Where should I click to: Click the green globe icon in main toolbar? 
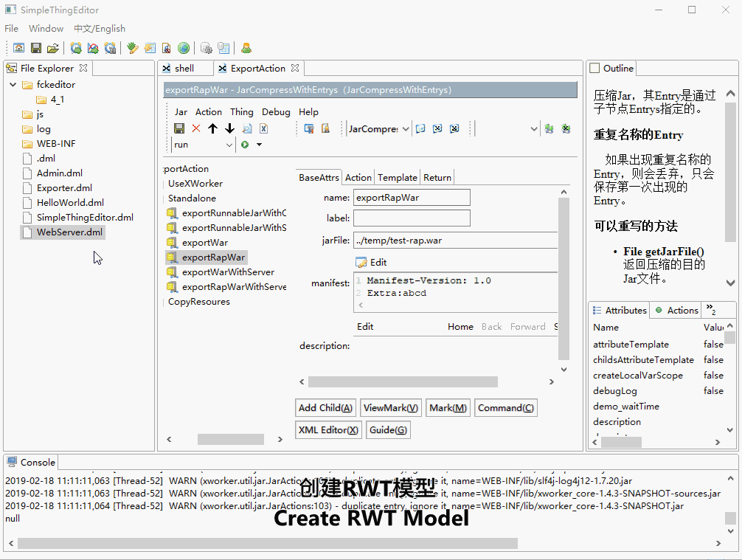point(184,48)
